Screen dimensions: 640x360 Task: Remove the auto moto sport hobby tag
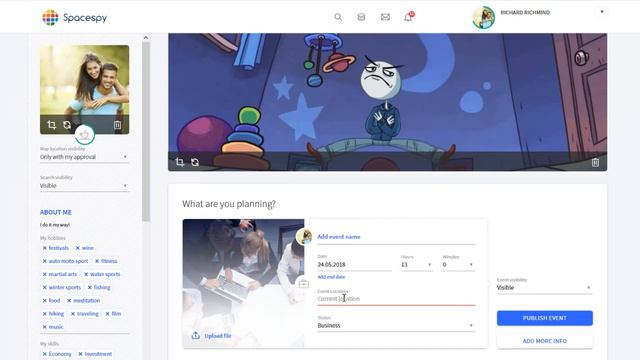(44, 261)
